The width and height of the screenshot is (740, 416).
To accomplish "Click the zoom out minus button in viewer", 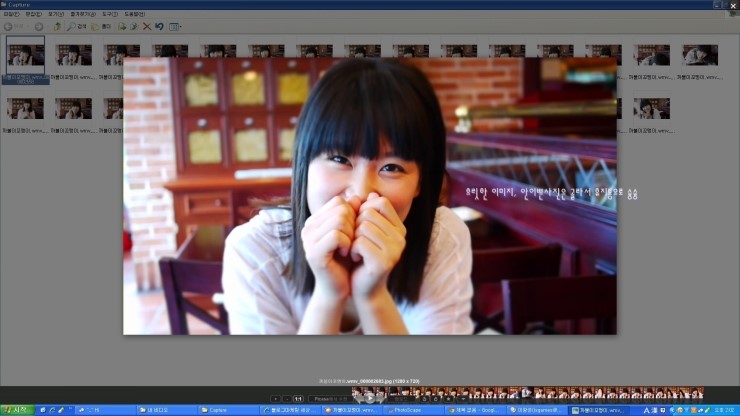I will coord(287,399).
